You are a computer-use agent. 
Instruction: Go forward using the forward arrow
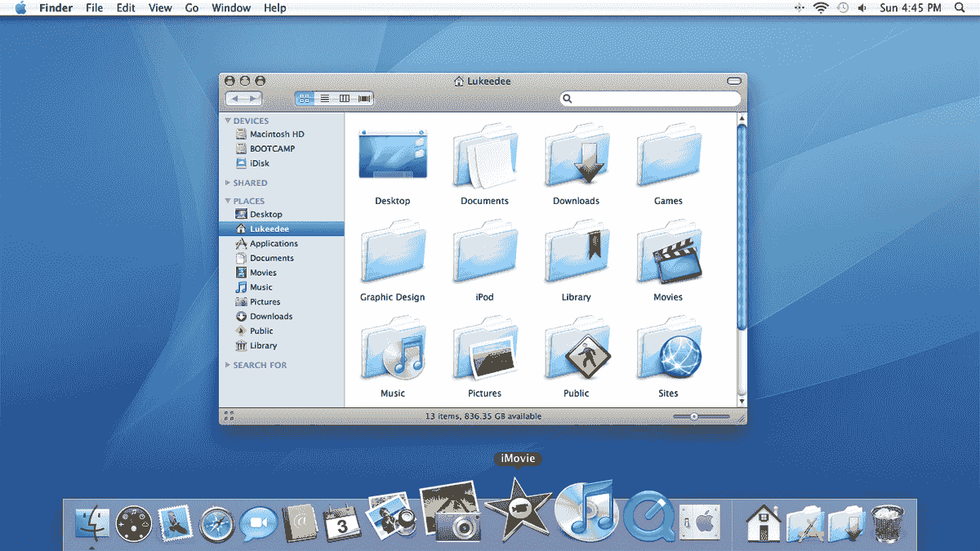(x=252, y=99)
